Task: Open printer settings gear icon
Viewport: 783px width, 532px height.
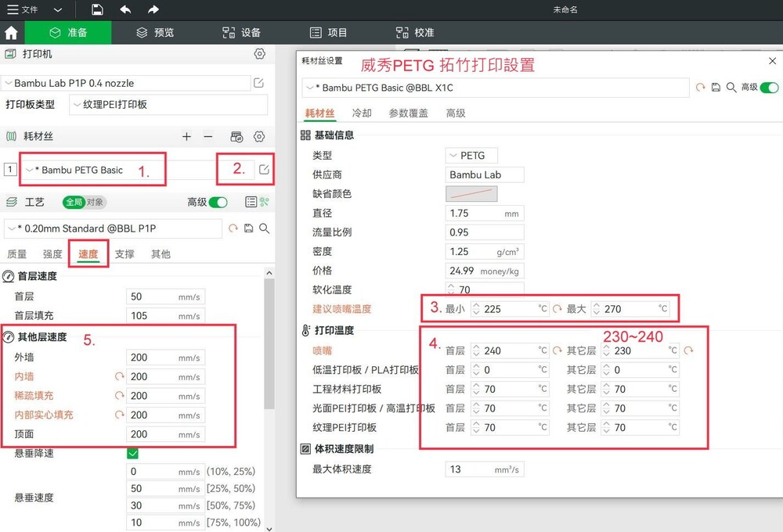Action: pos(260,54)
